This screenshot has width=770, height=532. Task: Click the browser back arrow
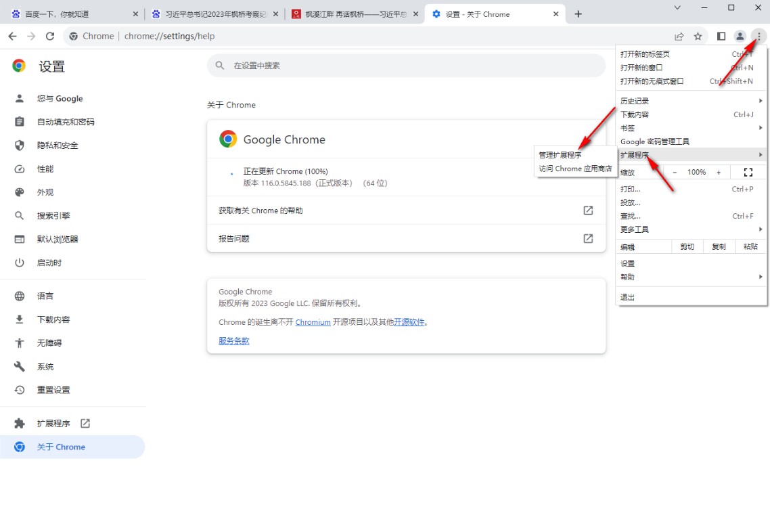(x=12, y=37)
